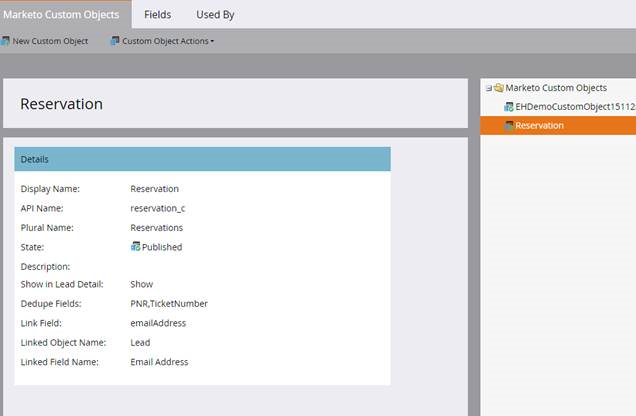Click the Published state icon
636x416 pixels.
click(x=135, y=247)
